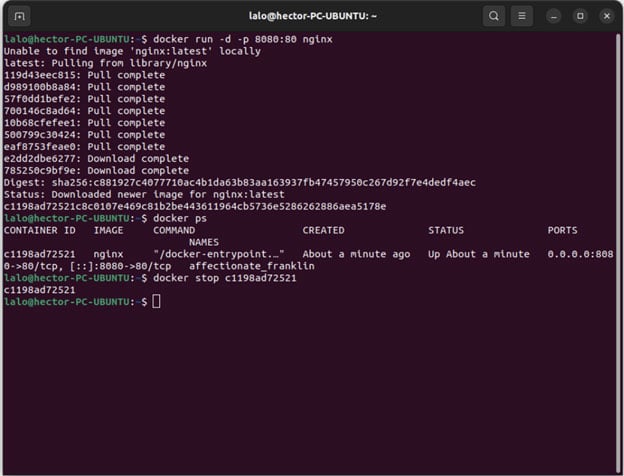The height and width of the screenshot is (476, 624).
Task: Click the layer ID eaf8753feae0
Action: click(39, 147)
